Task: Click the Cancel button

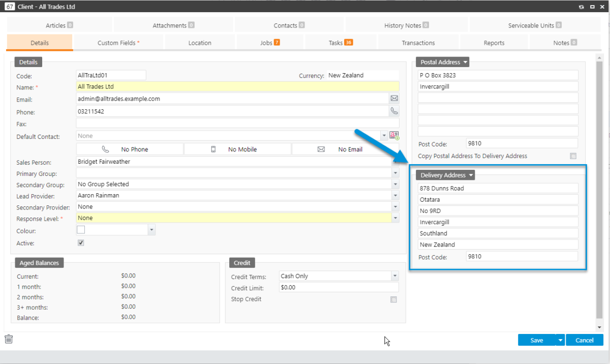Action: pos(584,340)
